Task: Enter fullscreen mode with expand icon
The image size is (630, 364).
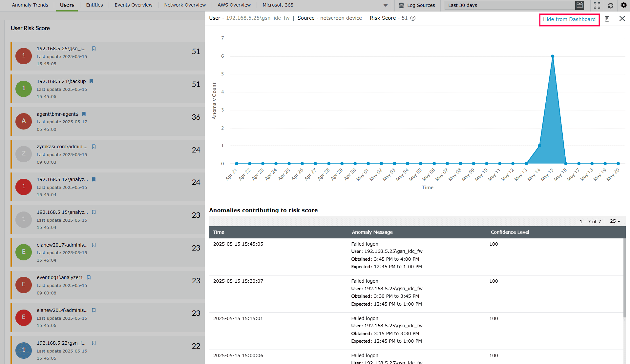Action: [x=597, y=5]
